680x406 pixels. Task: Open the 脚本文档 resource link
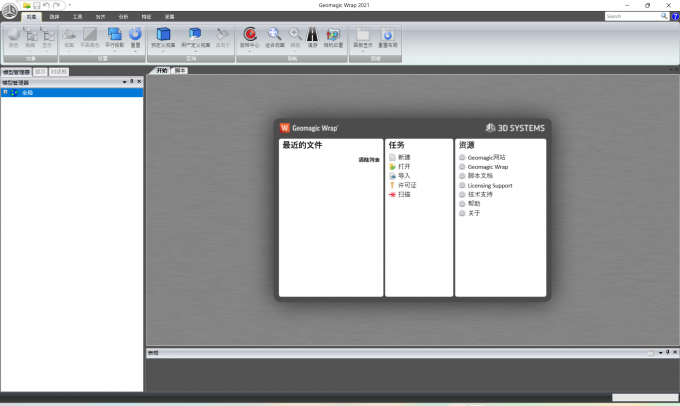tap(480, 176)
